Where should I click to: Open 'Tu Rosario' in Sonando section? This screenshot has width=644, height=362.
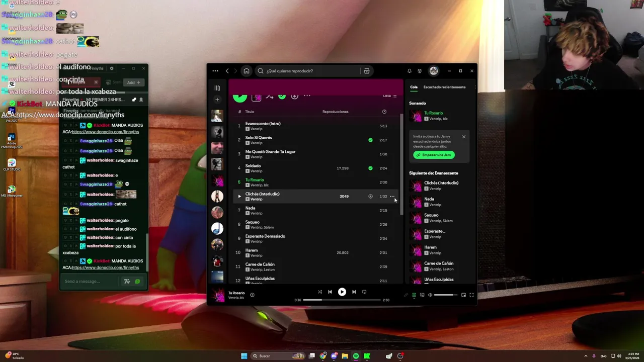(x=433, y=113)
